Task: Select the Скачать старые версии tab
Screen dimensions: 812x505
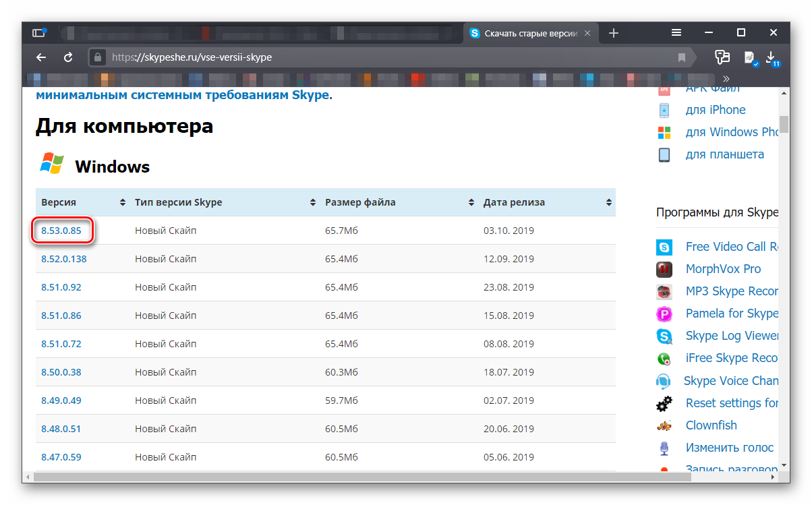Action: tap(526, 32)
